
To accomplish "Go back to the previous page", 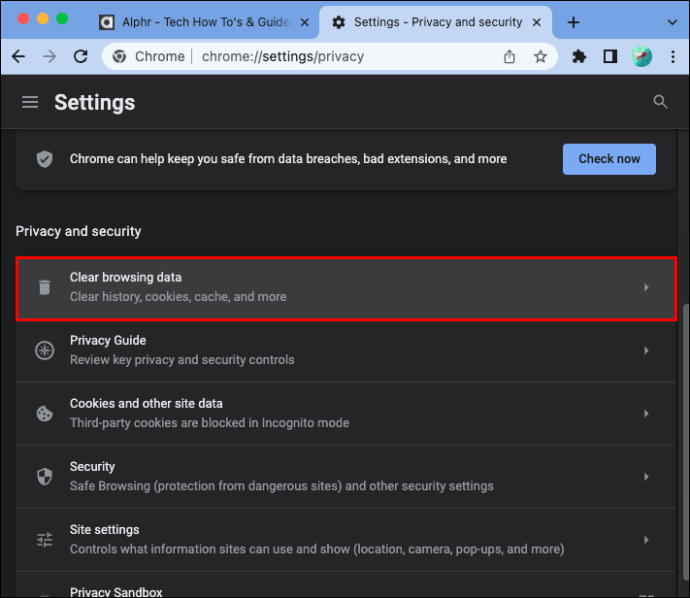I will point(18,56).
